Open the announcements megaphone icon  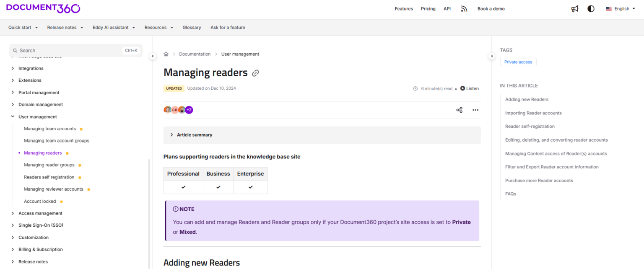pyautogui.click(x=574, y=8)
